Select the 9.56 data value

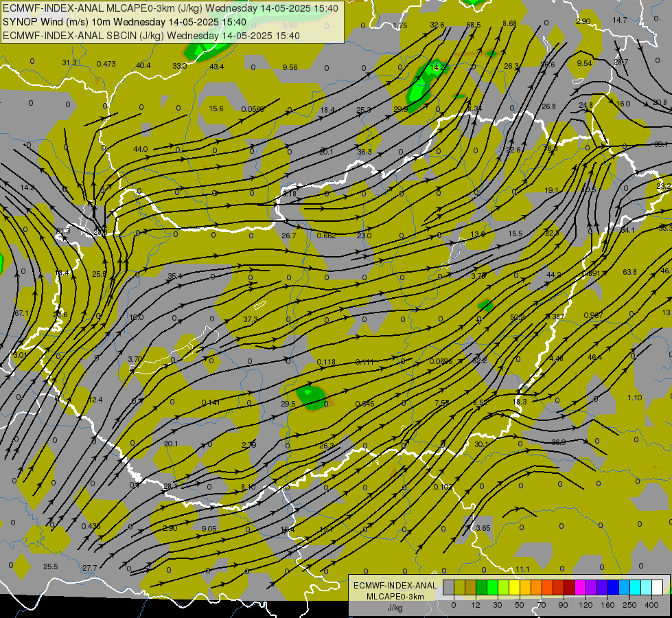tap(290, 67)
